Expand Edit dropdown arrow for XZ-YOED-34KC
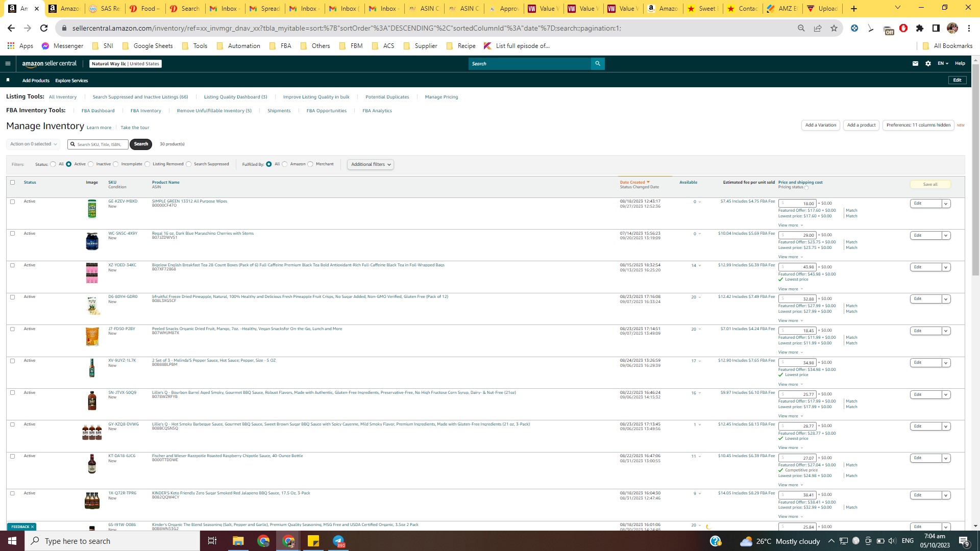The width and height of the screenshot is (980, 551). coord(946,267)
